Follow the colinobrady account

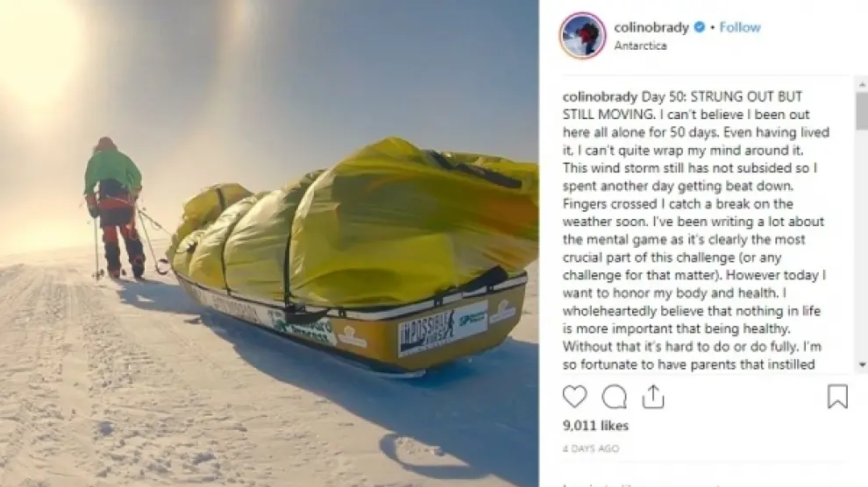[x=740, y=27]
